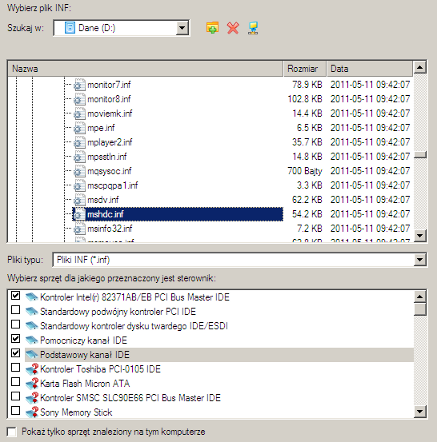Image resolution: width=437 pixels, height=442 pixels.
Task: Open the Szukaj w drive dropdown
Action: [x=182, y=28]
